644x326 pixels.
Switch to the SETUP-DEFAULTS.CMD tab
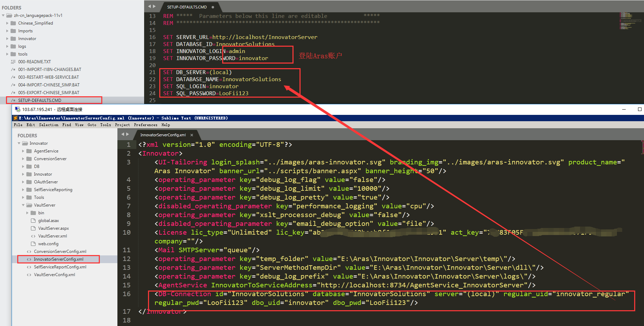pyautogui.click(x=187, y=7)
